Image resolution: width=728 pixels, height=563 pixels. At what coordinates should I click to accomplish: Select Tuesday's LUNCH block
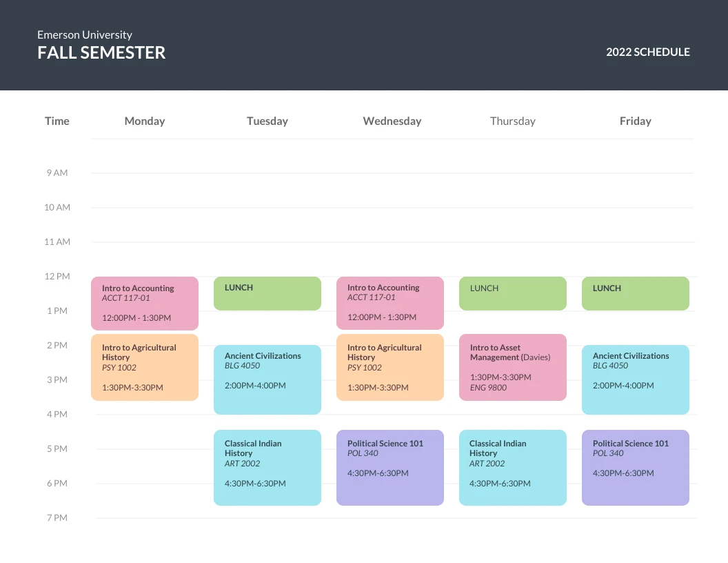267,293
